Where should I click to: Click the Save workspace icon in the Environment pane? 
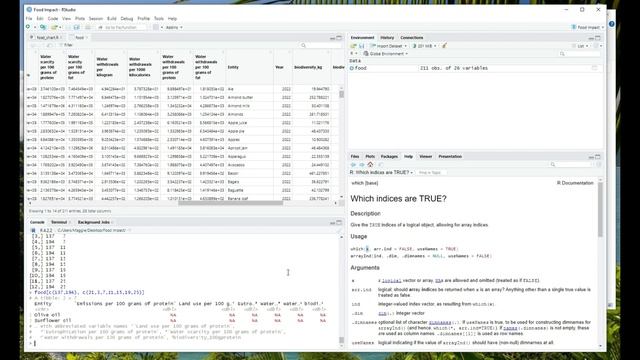coord(361,46)
